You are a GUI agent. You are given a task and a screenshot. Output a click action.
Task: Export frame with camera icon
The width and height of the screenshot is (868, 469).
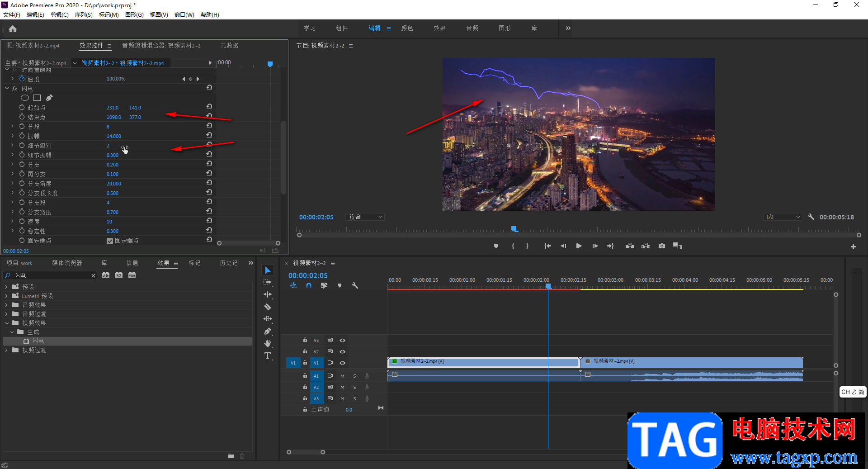point(662,246)
